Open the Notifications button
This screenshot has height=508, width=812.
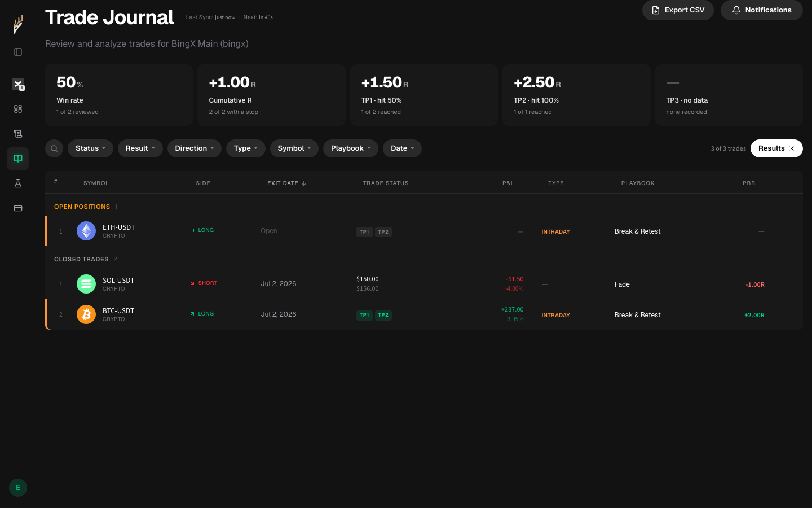click(x=762, y=10)
